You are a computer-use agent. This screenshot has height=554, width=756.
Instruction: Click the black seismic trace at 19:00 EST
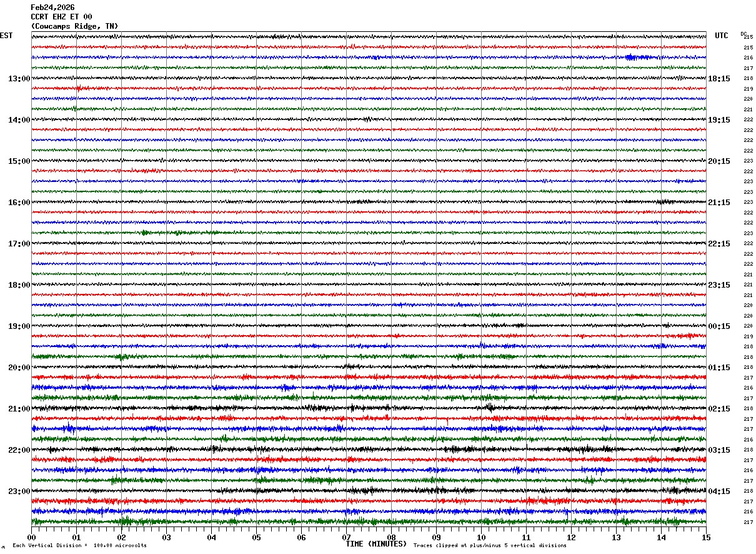369,326
